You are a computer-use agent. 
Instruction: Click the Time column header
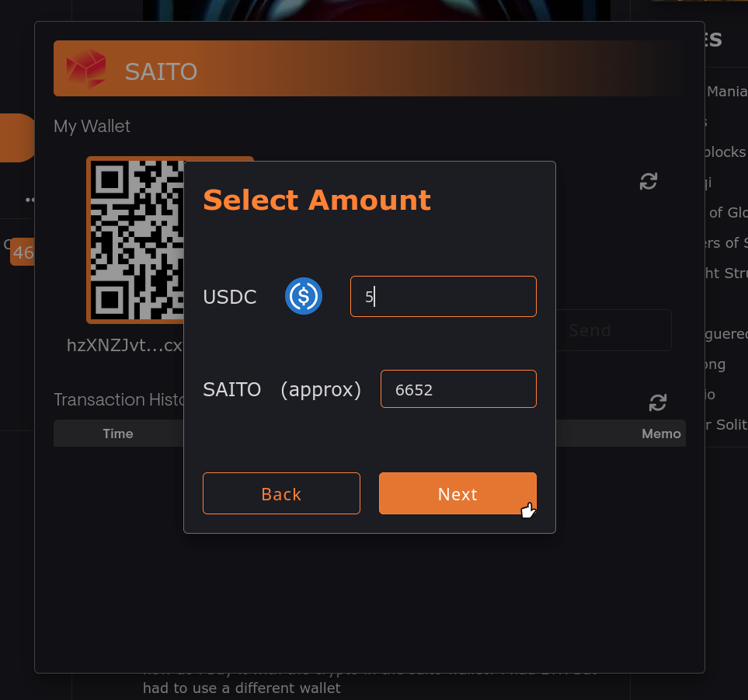click(118, 434)
